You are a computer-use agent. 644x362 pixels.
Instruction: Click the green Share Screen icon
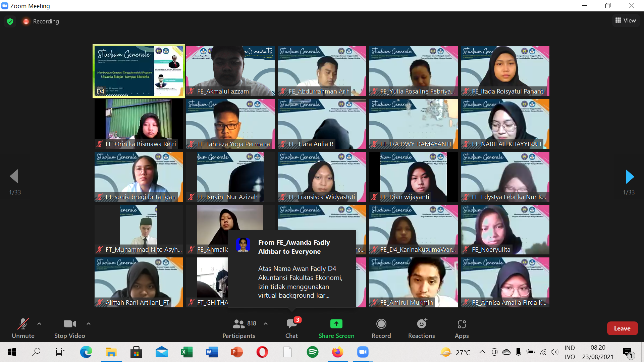point(336,324)
